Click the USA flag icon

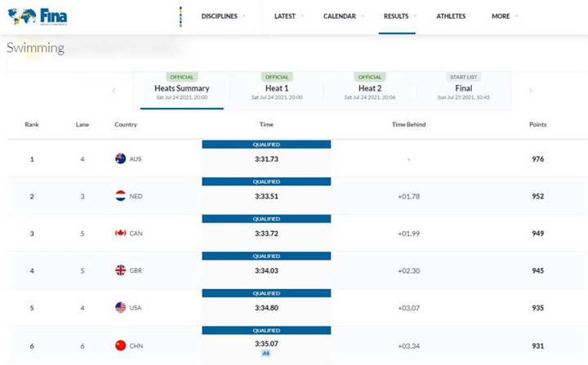coord(120,307)
